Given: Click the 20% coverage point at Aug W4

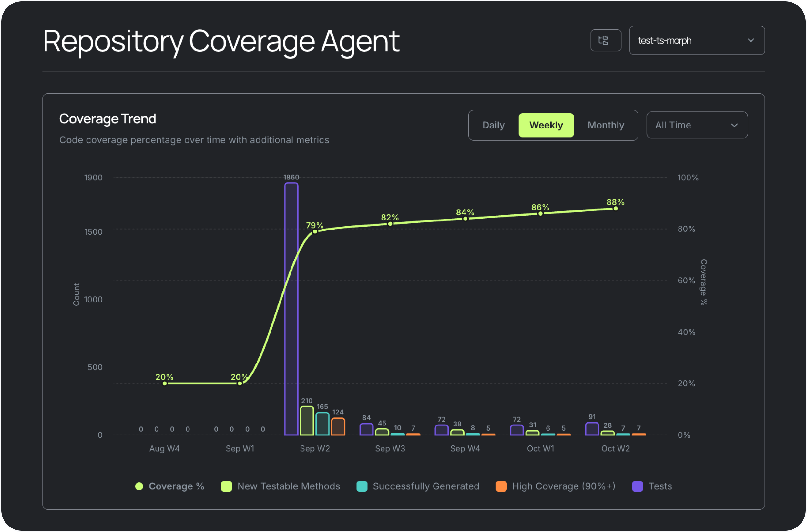Looking at the screenshot, I should pos(165,383).
